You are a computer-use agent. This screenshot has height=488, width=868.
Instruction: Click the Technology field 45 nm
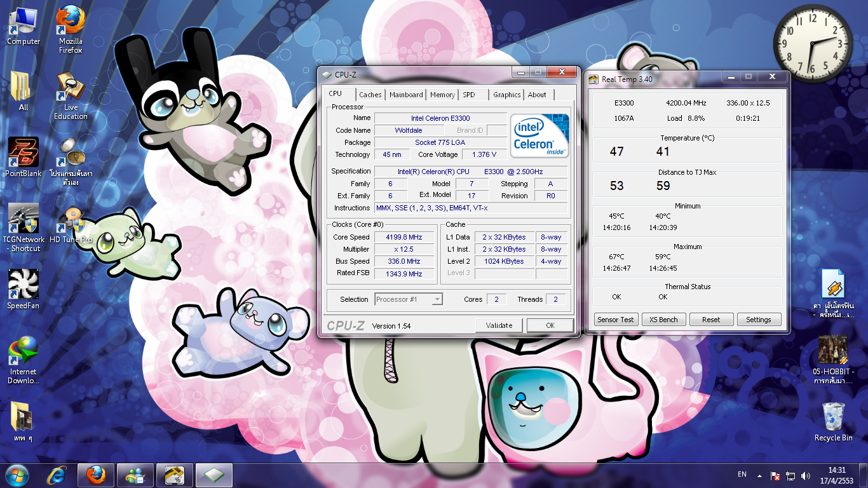[392, 154]
